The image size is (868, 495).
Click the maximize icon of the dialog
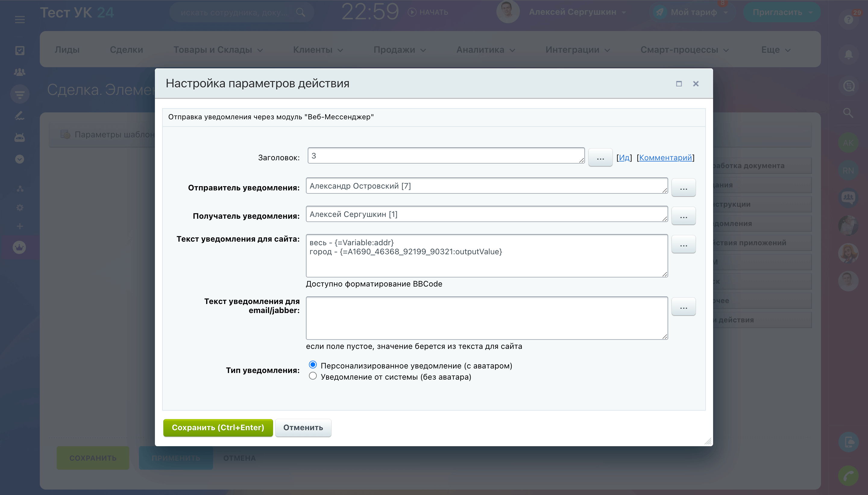(679, 84)
